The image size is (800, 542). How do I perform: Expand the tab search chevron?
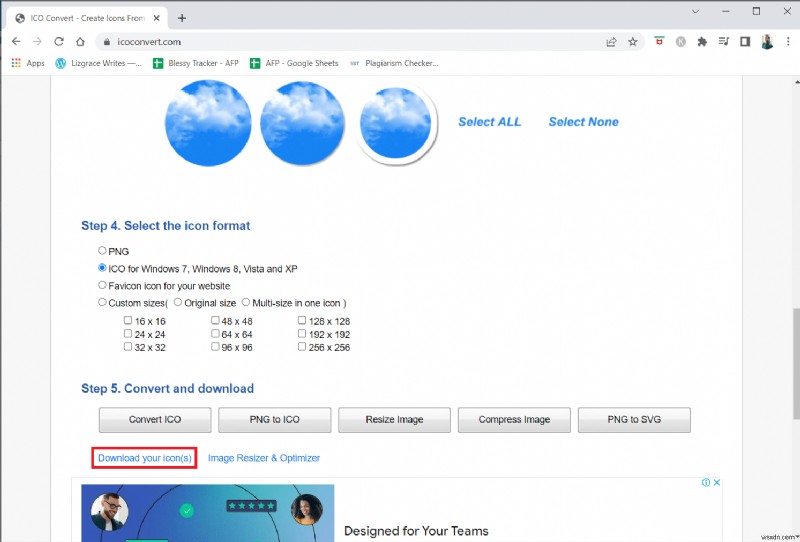coord(695,11)
